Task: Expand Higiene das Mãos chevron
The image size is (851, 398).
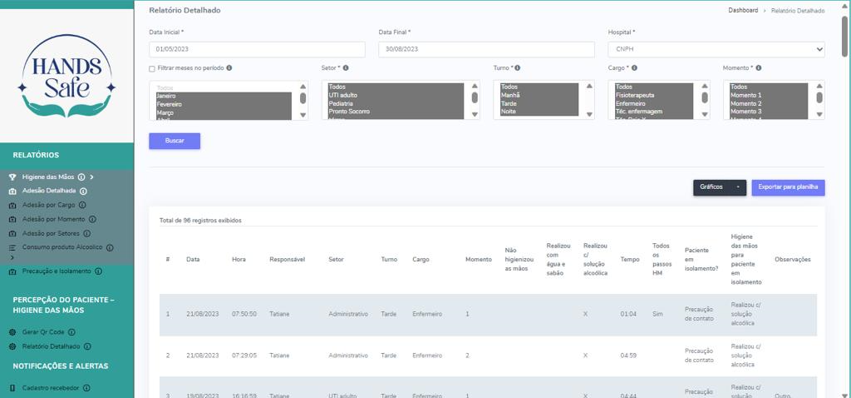Action: pyautogui.click(x=92, y=177)
